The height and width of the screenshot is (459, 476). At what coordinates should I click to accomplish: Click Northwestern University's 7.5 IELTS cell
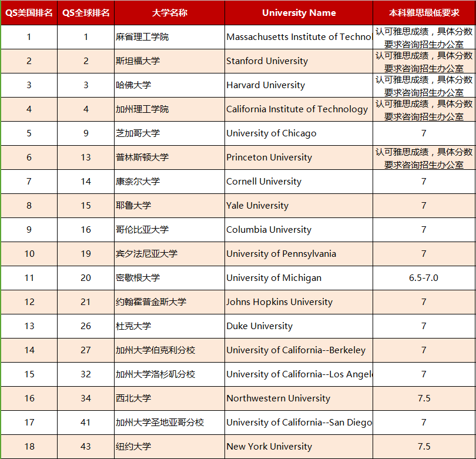click(x=424, y=398)
